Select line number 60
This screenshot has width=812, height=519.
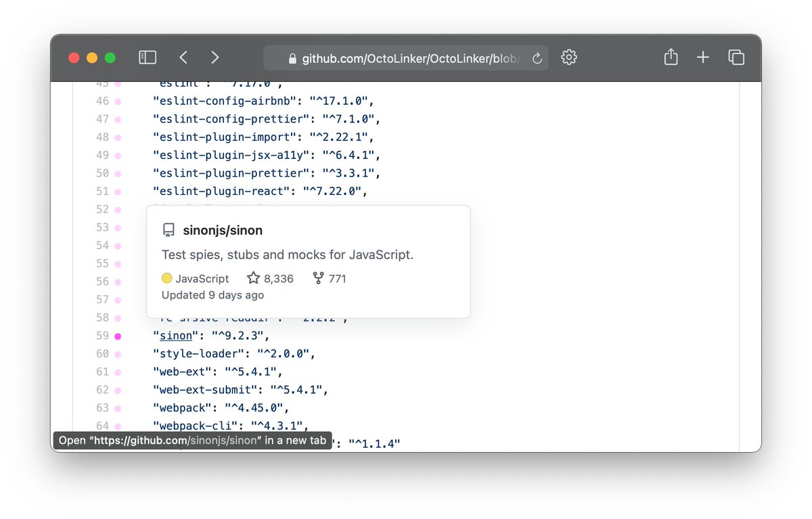(x=102, y=353)
